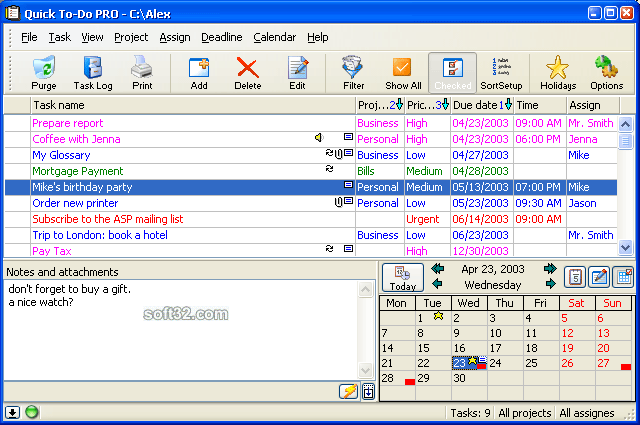This screenshot has height=425, width=640.
Task: Click the down-arrow icon in status bar
Action: point(12,412)
